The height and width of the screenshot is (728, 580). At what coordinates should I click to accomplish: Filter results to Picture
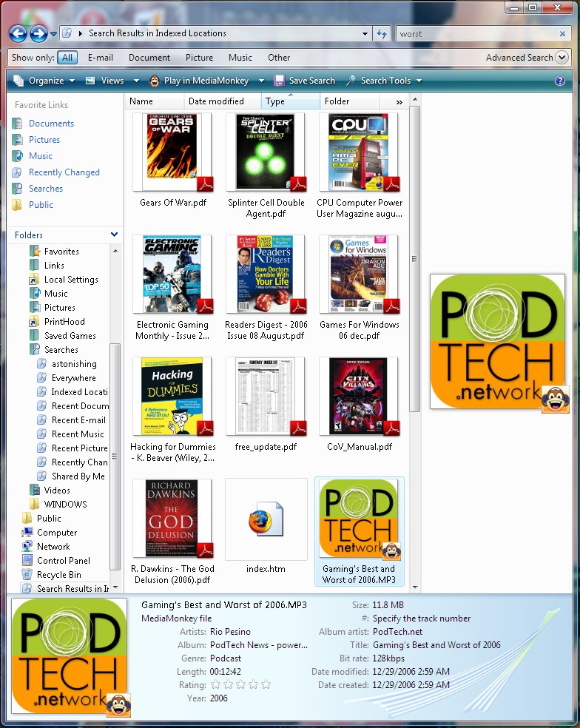pyautogui.click(x=199, y=58)
